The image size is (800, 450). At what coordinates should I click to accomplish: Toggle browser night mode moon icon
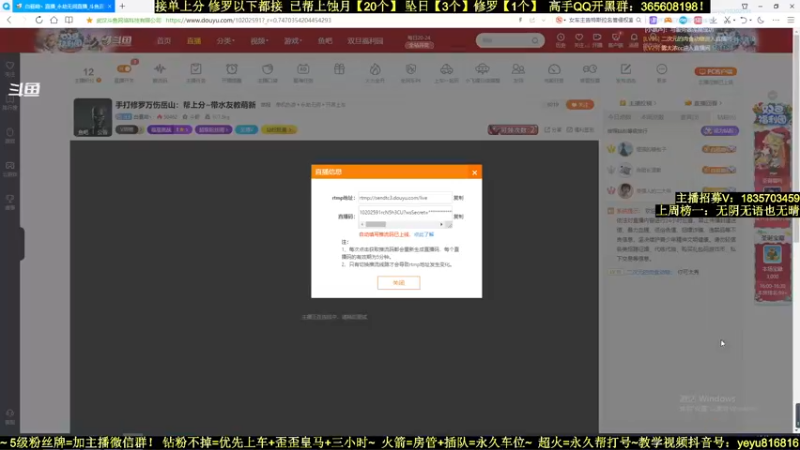point(761,20)
